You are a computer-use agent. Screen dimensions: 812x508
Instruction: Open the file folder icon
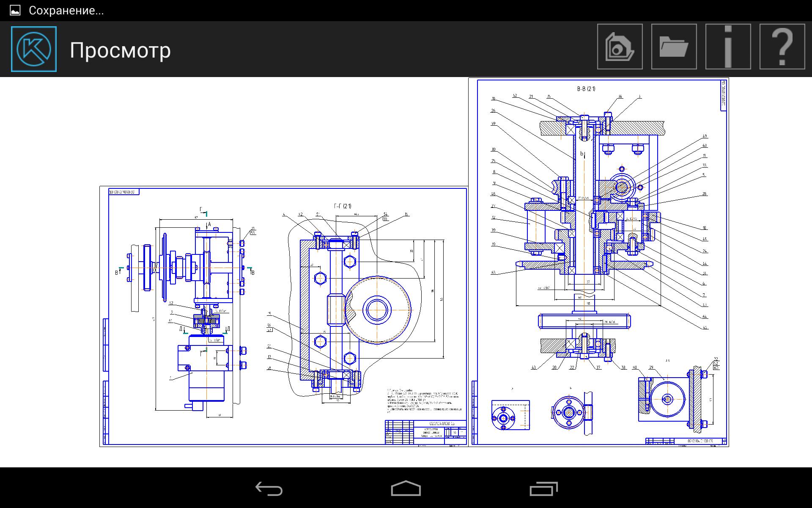tap(674, 47)
